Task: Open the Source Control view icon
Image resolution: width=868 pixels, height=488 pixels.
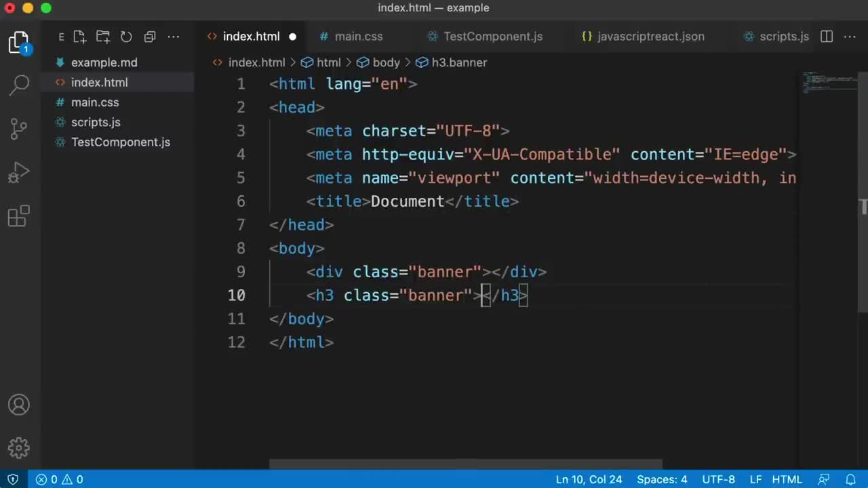Action: (19, 129)
